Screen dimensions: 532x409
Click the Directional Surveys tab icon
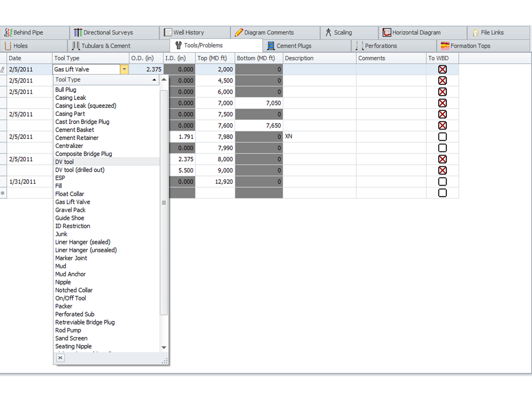point(78,32)
